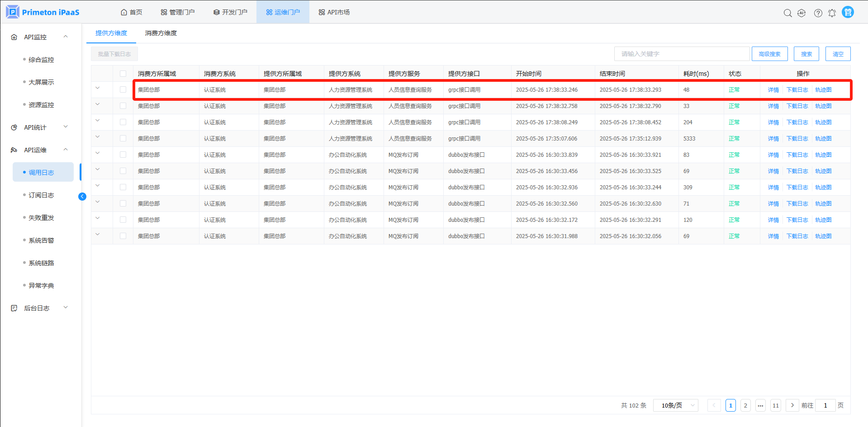Image resolution: width=868 pixels, height=427 pixels.
Task: Toggle the select-all checkbox in table header
Action: tap(123, 74)
